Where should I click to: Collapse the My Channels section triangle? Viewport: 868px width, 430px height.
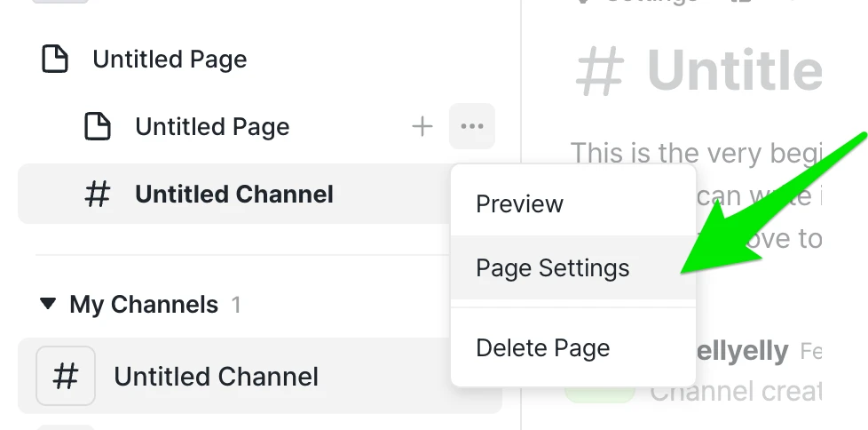(x=48, y=305)
